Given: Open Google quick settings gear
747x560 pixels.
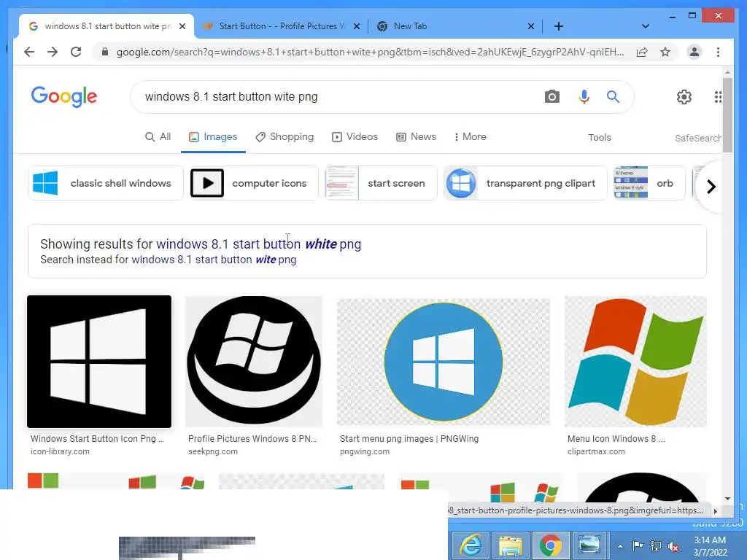Looking at the screenshot, I should click(684, 97).
